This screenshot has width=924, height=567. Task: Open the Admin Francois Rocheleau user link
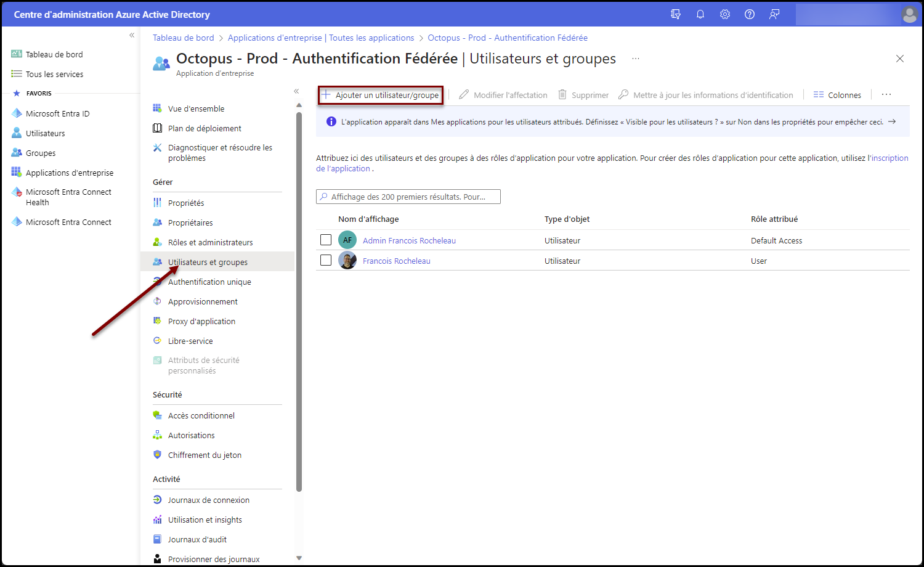tap(408, 240)
